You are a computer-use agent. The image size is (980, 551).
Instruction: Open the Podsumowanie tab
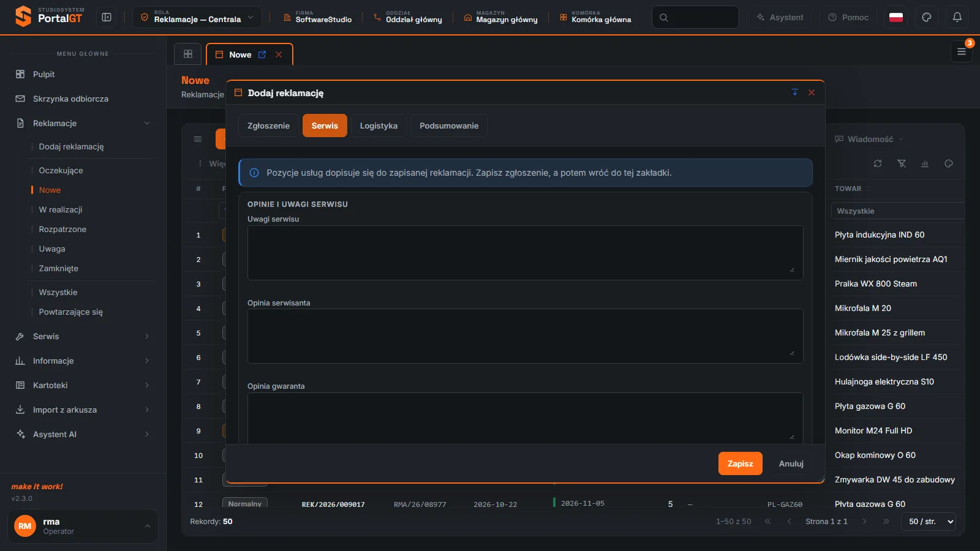pos(449,126)
